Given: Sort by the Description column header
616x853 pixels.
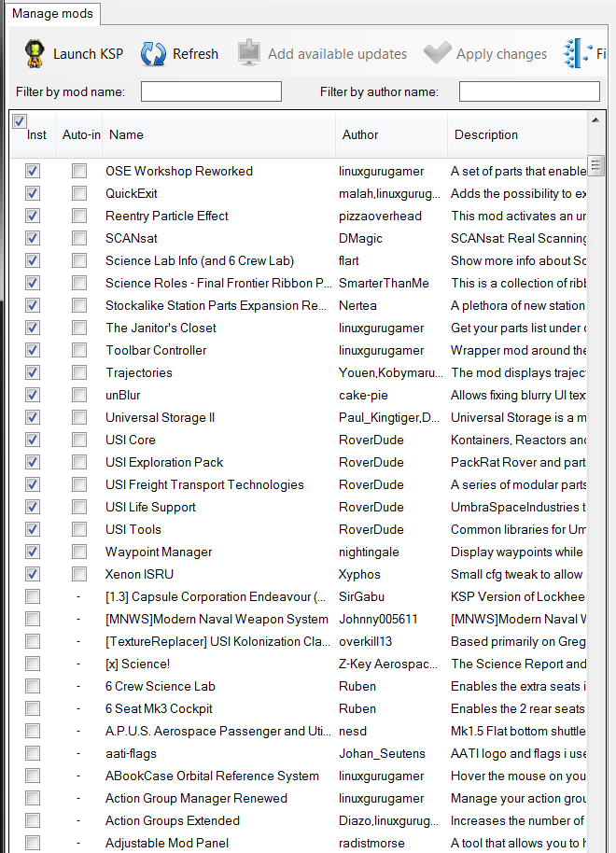Looking at the screenshot, I should click(x=517, y=134).
